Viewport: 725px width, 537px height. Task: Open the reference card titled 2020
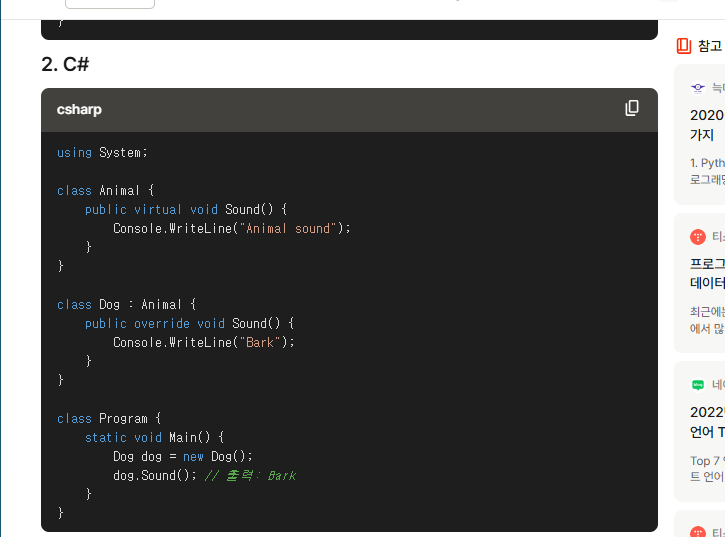(x=700, y=134)
